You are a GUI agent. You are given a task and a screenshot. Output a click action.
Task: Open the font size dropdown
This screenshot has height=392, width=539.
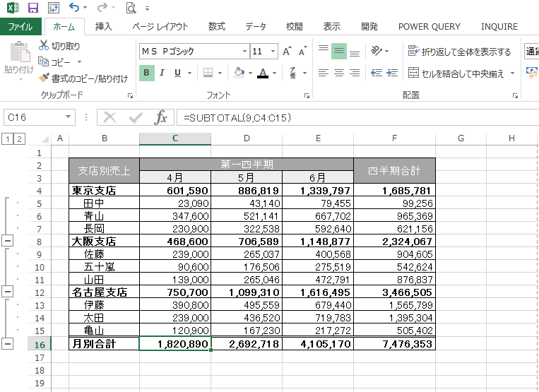pyautogui.click(x=273, y=52)
